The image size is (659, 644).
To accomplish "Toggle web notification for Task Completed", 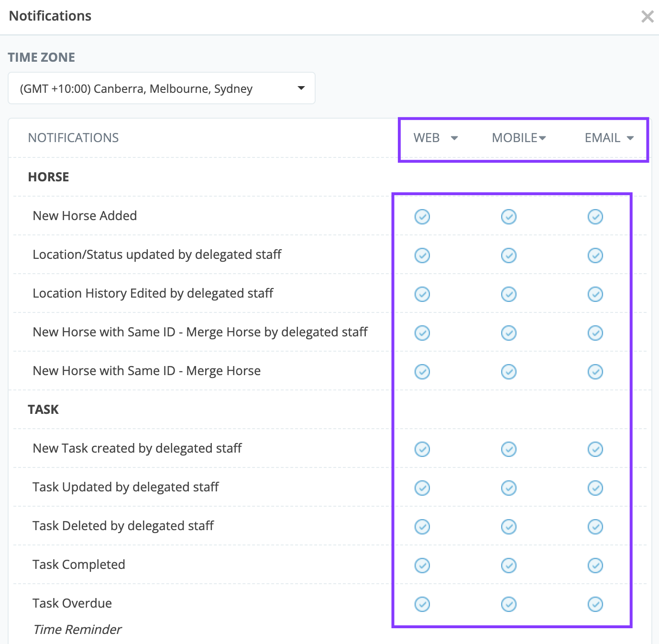I will click(x=422, y=566).
